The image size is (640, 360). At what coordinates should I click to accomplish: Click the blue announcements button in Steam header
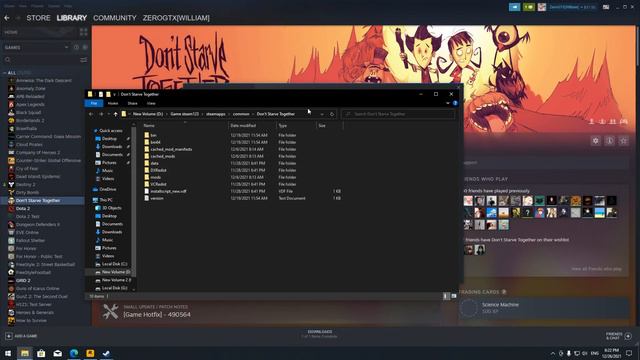(x=514, y=7)
